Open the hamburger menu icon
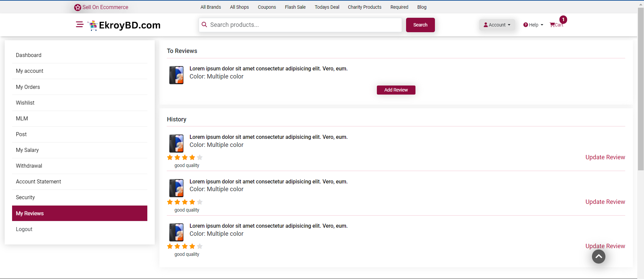 80,24
